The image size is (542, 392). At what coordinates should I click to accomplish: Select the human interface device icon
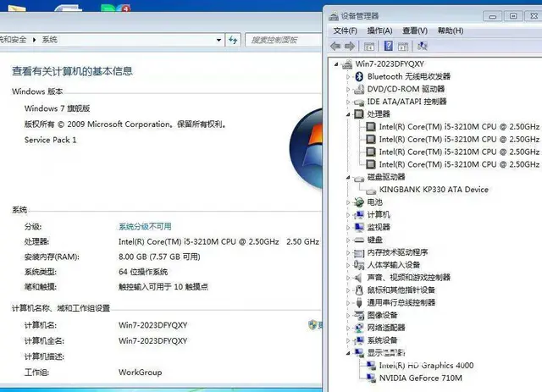coord(359,265)
